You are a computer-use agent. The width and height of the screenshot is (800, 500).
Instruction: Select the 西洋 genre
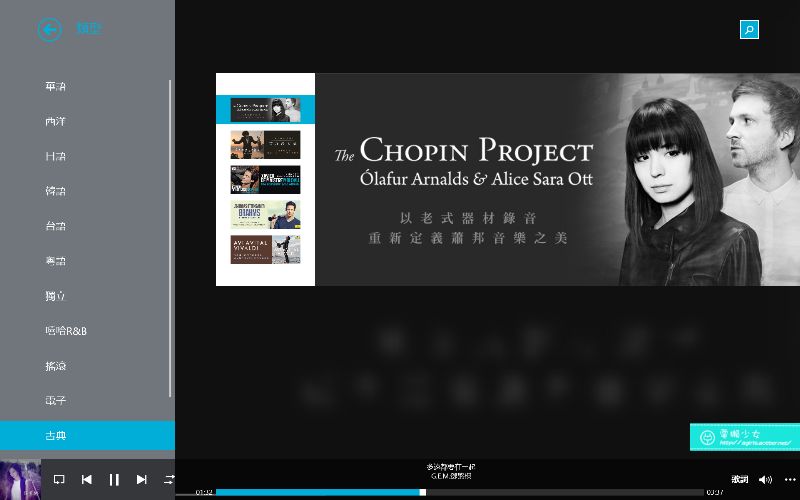55,121
